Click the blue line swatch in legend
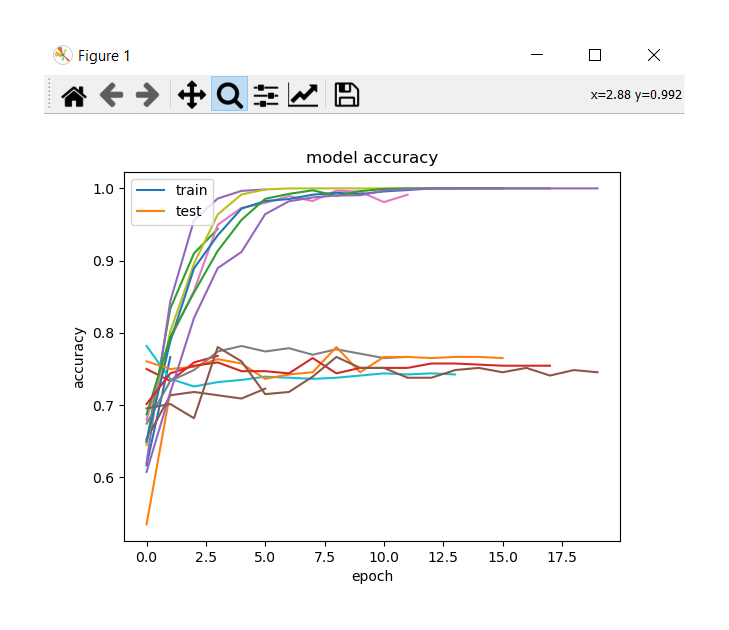 (152, 190)
